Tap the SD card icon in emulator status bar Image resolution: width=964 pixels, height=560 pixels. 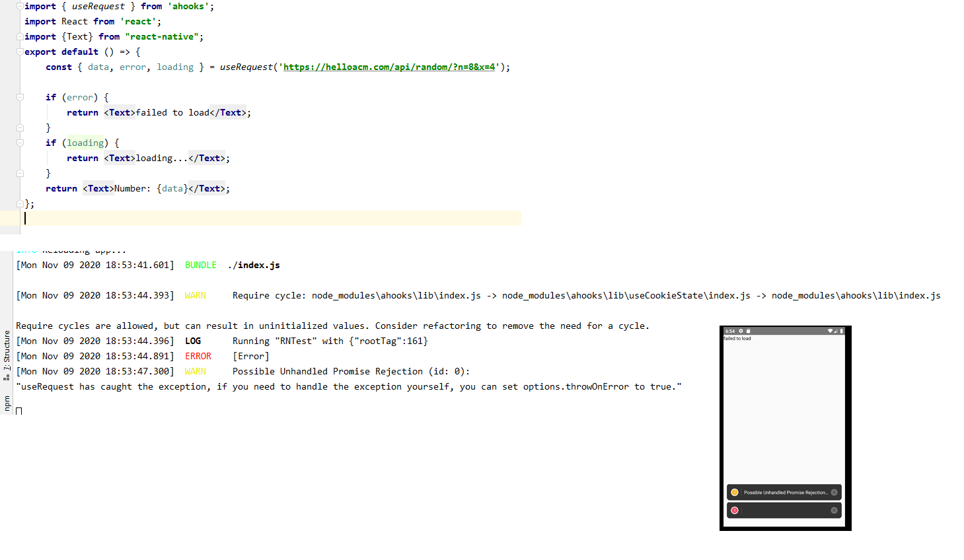[x=748, y=331]
